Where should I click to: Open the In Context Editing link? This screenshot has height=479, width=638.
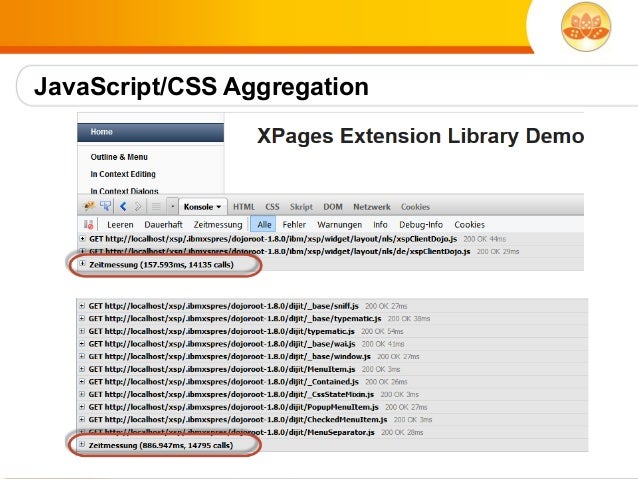click(x=123, y=174)
